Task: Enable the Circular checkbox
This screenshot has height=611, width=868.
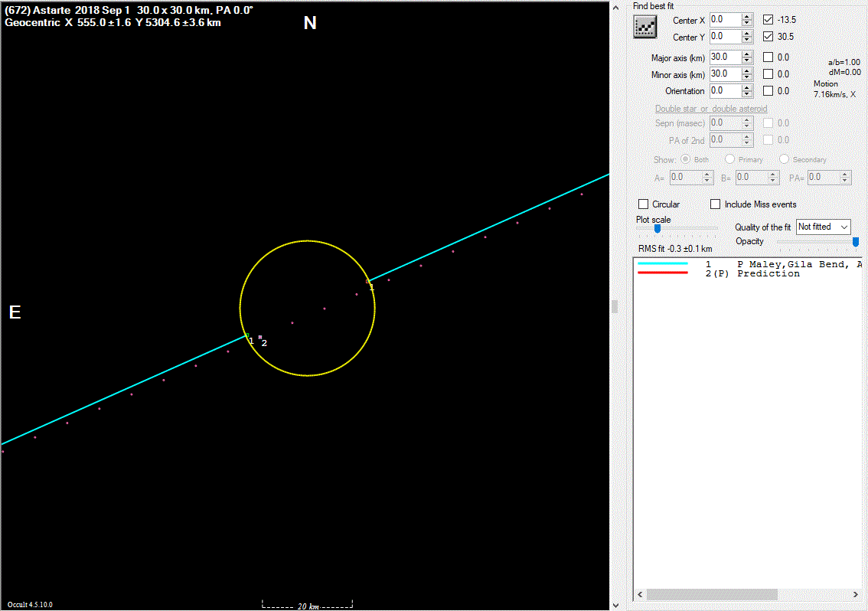Action: tap(644, 204)
